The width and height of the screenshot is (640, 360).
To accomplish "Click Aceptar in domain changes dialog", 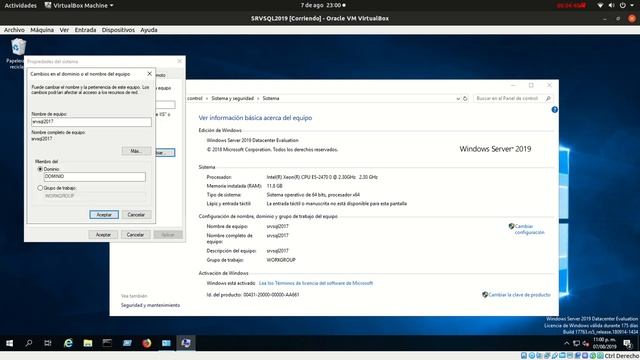I will tap(104, 214).
